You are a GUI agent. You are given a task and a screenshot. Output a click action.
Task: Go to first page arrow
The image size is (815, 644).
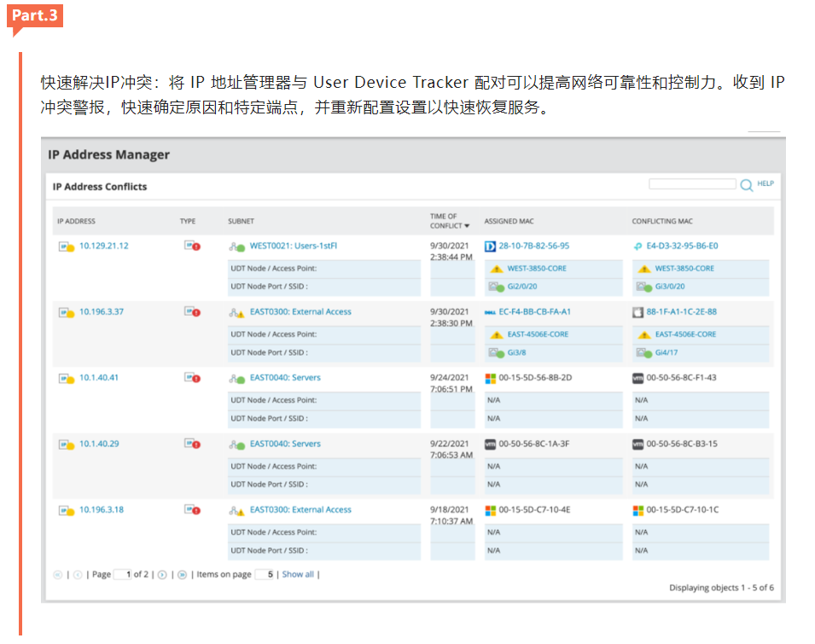pyautogui.click(x=58, y=574)
